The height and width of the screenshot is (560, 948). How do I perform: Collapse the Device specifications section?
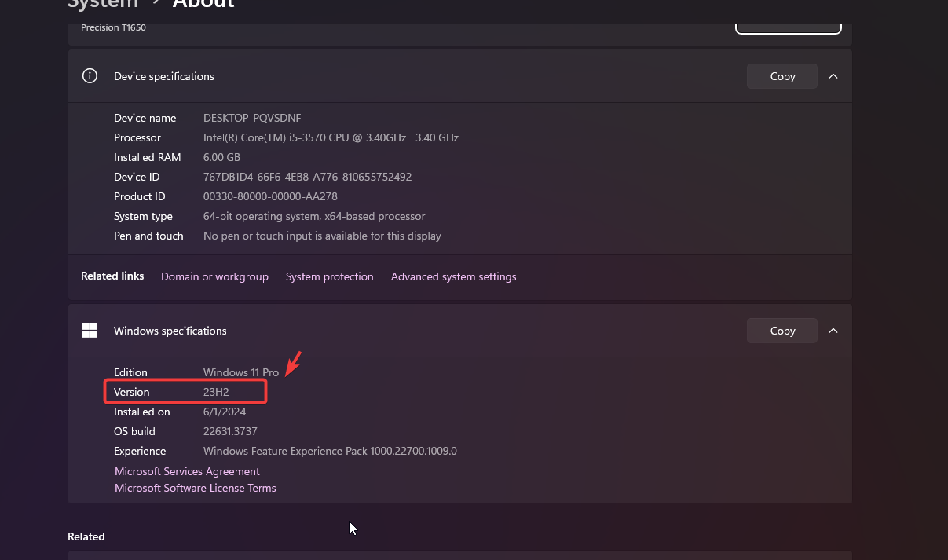tap(833, 76)
